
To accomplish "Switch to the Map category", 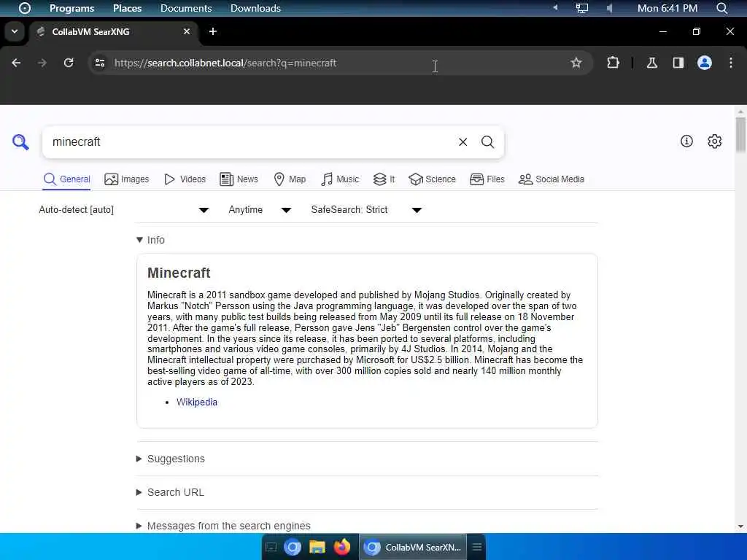I will tap(290, 179).
